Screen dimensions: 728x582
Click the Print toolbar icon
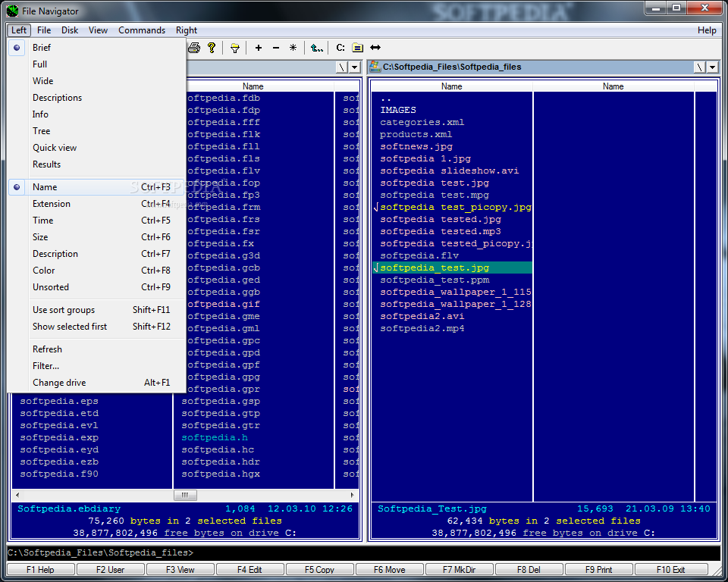coord(194,47)
